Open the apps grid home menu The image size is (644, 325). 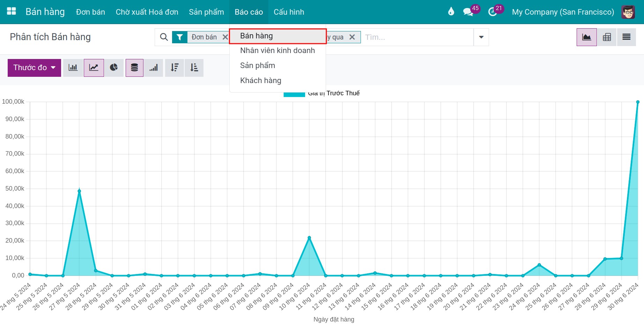tap(12, 12)
